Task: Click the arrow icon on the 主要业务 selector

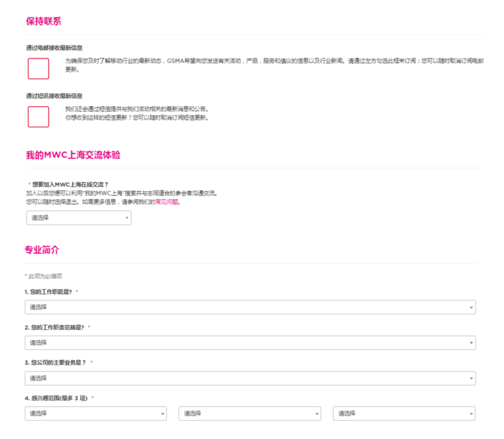Action: click(x=471, y=379)
